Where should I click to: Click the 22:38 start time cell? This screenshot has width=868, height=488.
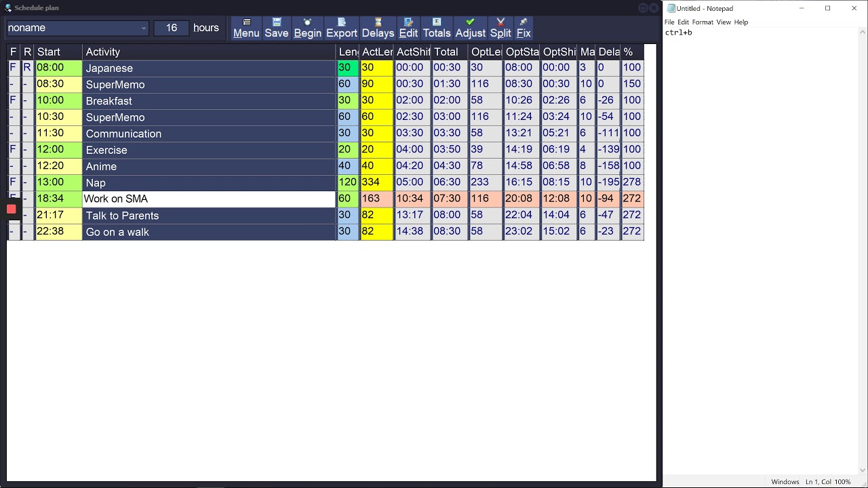coord(58,232)
